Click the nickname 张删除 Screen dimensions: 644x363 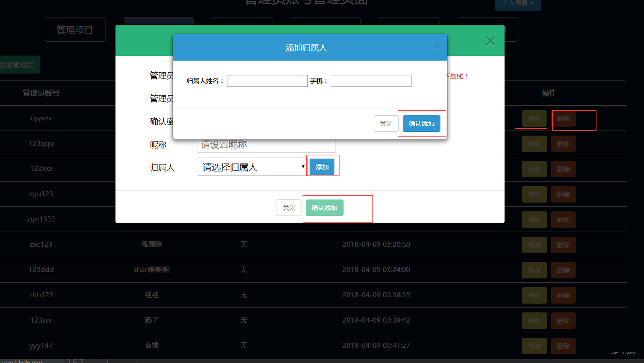coord(152,244)
